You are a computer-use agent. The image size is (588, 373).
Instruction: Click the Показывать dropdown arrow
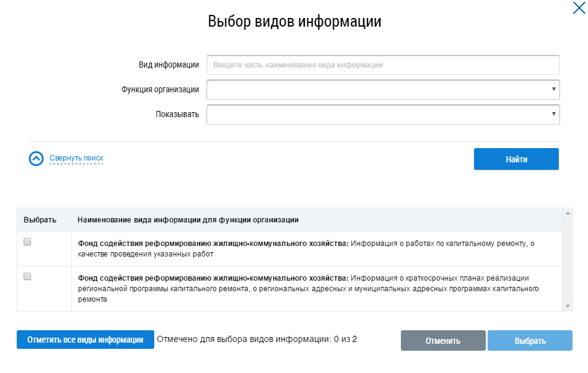553,114
